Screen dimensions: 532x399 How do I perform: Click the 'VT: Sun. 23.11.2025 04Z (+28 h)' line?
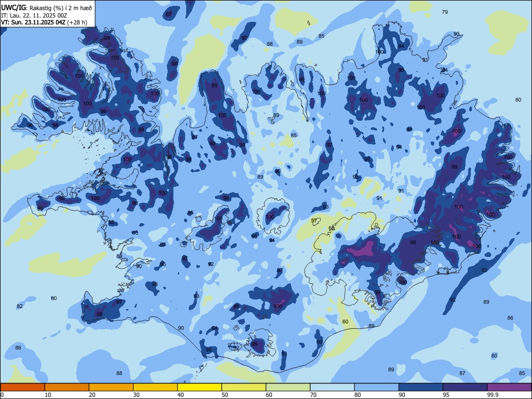(44, 22)
